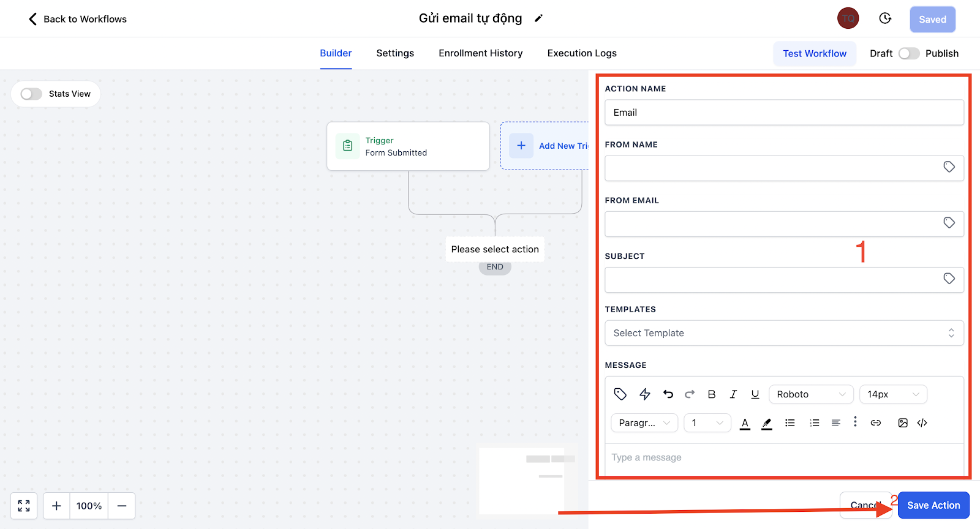This screenshot has height=529, width=980.
Task: Open the Roboto font family dropdown
Action: pyautogui.click(x=811, y=394)
